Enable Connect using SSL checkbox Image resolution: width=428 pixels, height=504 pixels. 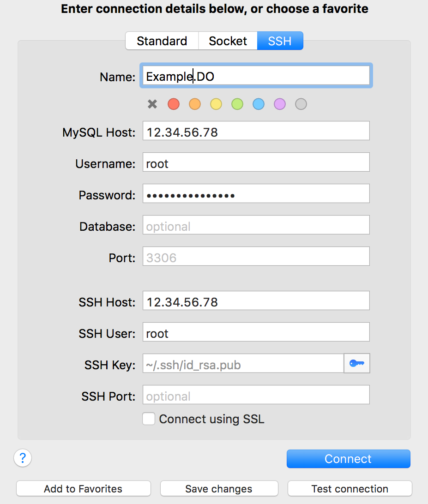coord(149,419)
